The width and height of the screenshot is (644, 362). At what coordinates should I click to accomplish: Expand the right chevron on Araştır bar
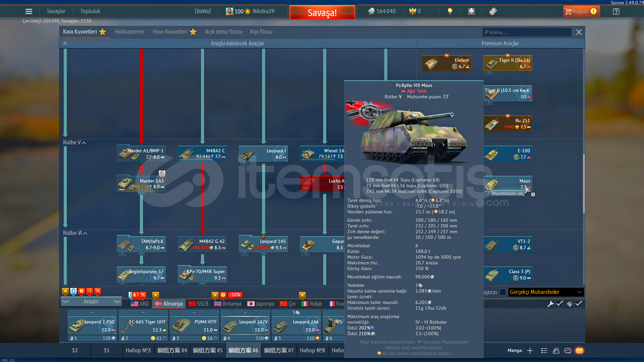point(117,302)
